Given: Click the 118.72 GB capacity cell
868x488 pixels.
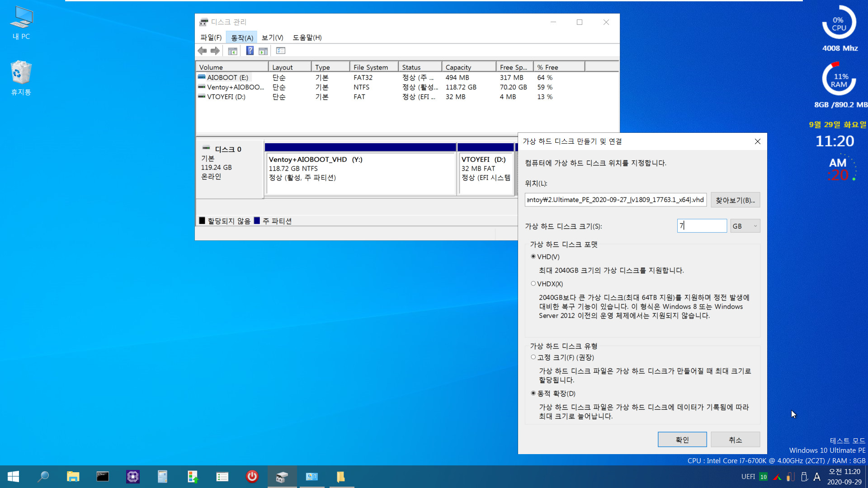Looking at the screenshot, I should [x=461, y=87].
